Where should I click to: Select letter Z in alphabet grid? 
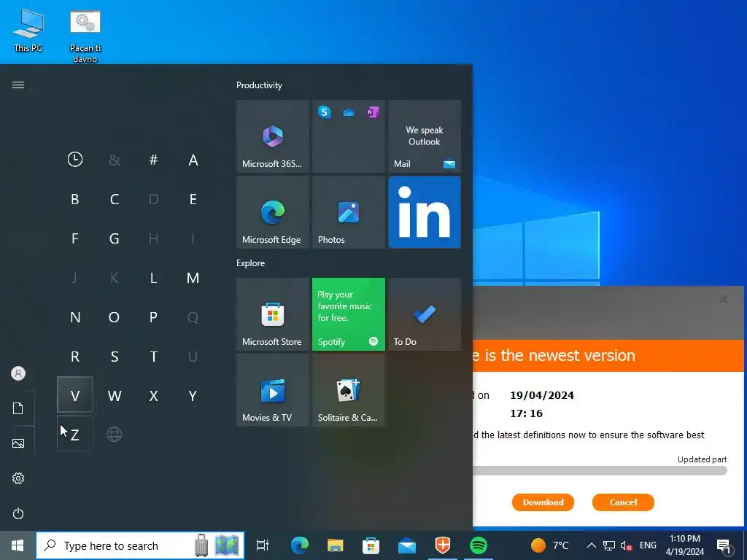(75, 435)
